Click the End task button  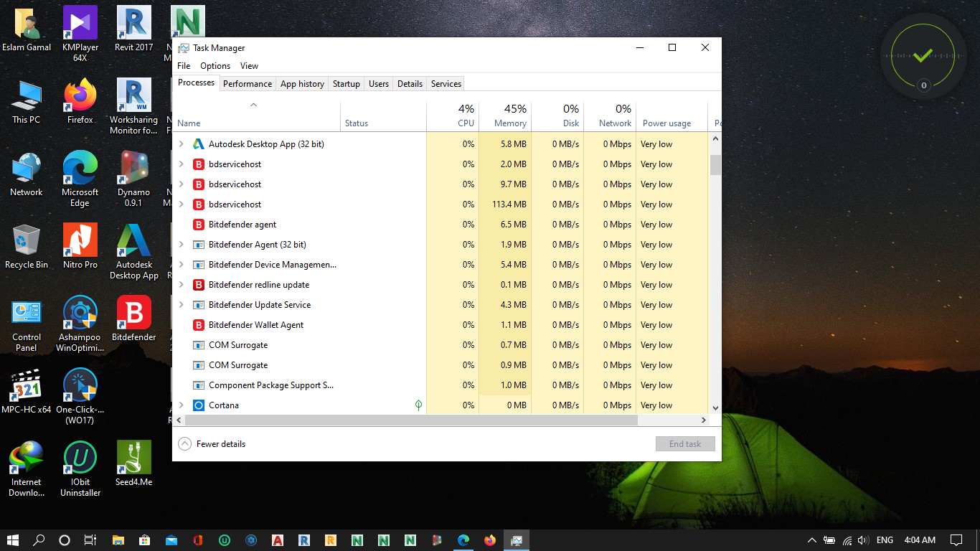pyautogui.click(x=685, y=444)
